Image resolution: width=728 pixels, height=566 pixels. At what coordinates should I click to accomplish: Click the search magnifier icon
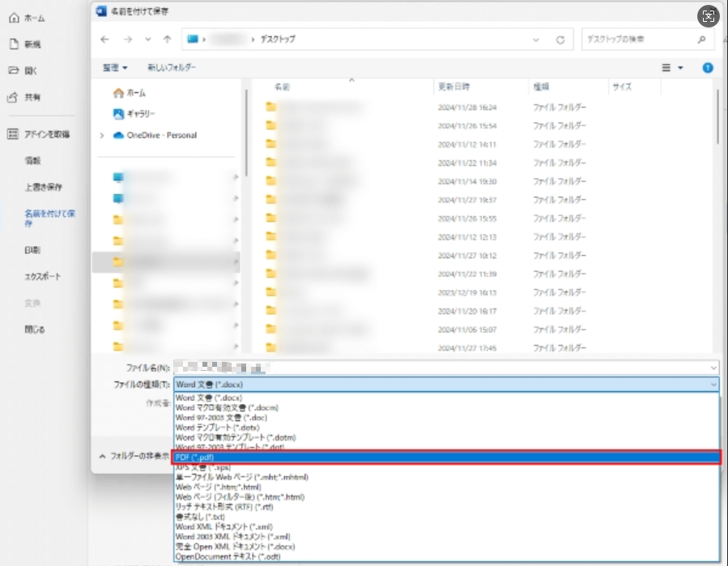pos(701,39)
